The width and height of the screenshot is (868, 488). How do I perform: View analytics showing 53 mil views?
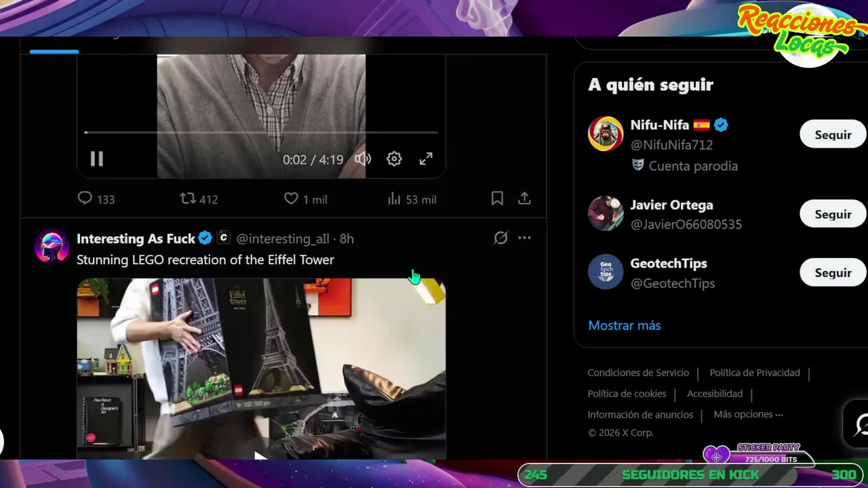click(412, 199)
